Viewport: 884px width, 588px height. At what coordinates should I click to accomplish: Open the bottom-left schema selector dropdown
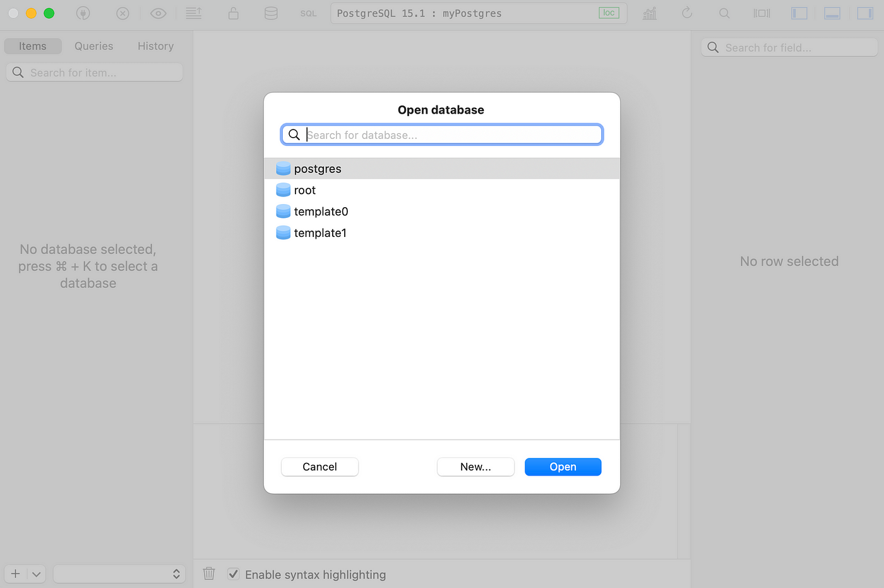click(119, 574)
